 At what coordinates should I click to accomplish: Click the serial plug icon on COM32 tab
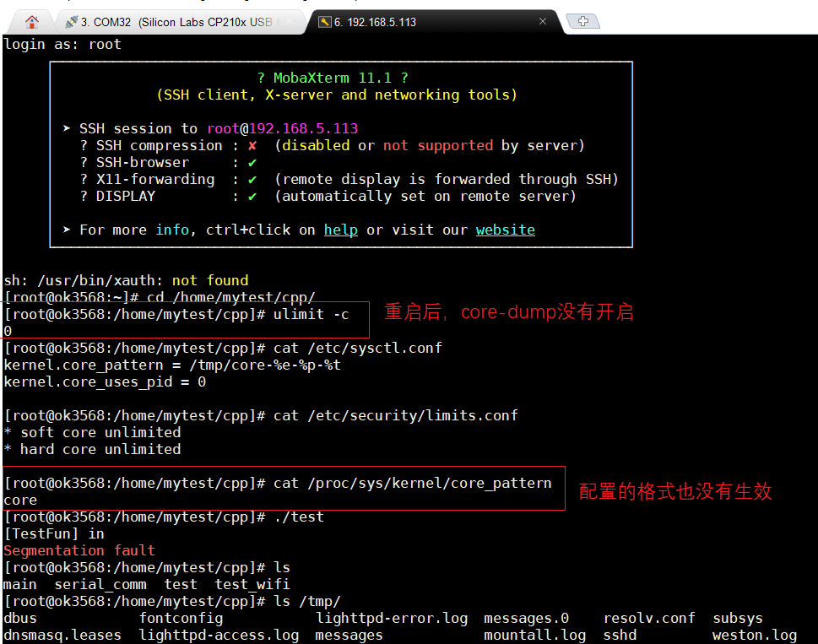click(x=72, y=22)
